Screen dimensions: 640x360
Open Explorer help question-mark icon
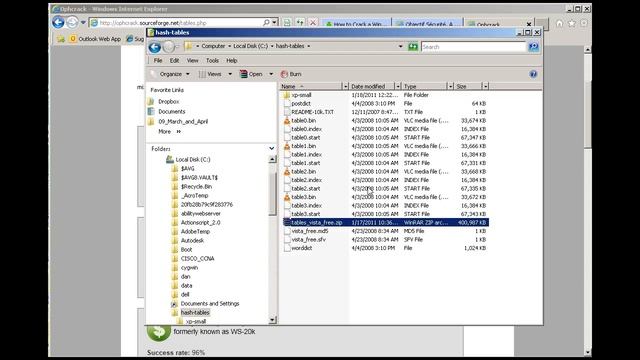pyautogui.click(x=533, y=74)
